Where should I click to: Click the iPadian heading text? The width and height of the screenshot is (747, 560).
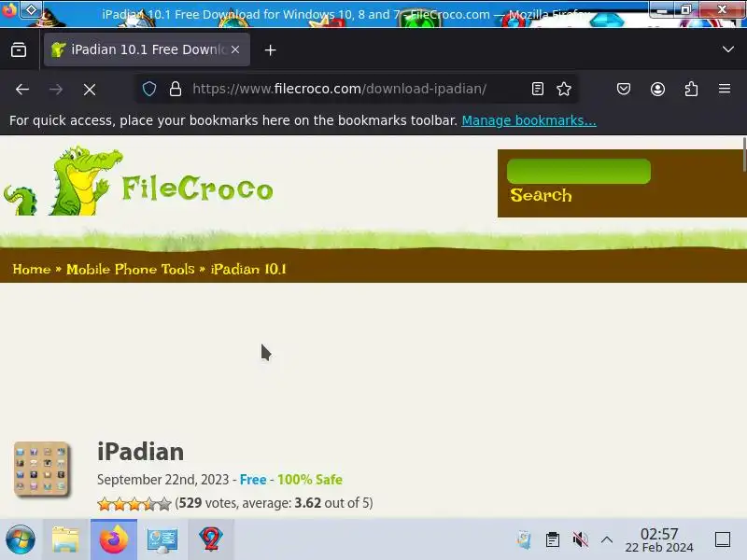[x=141, y=452]
